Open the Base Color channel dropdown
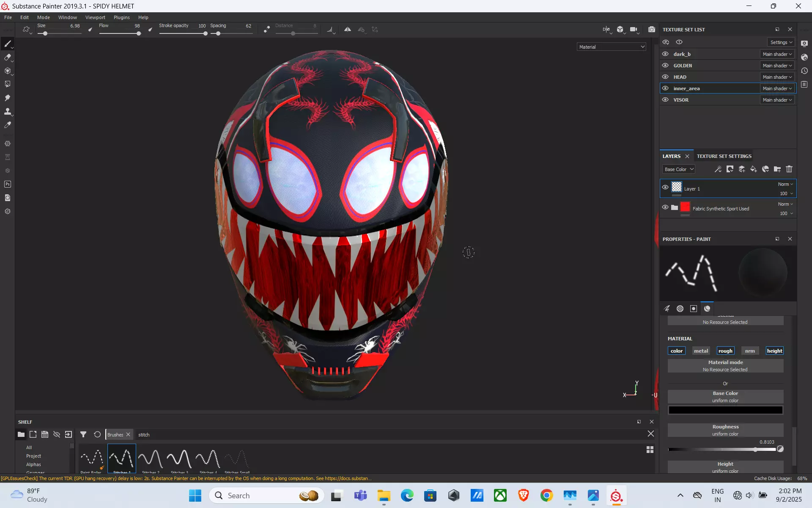The height and width of the screenshot is (508, 812). coord(679,169)
